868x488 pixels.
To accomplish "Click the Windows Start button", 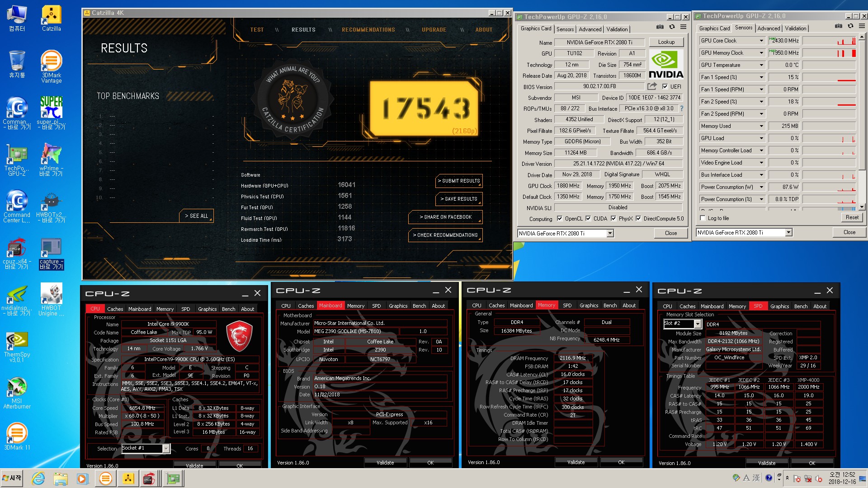I will [12, 478].
